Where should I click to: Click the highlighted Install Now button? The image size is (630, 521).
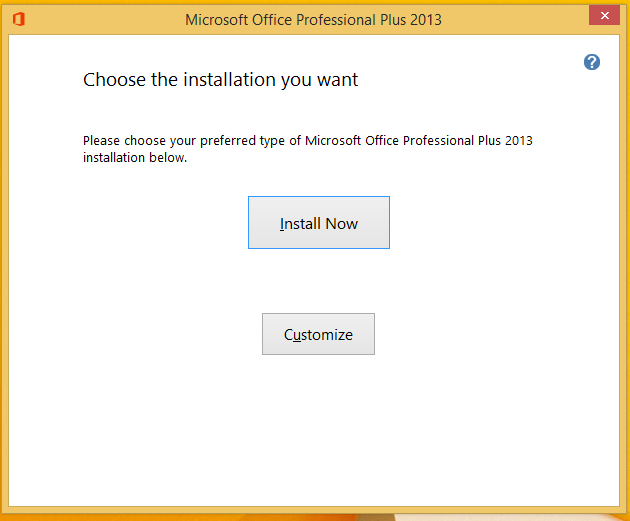coord(319,223)
